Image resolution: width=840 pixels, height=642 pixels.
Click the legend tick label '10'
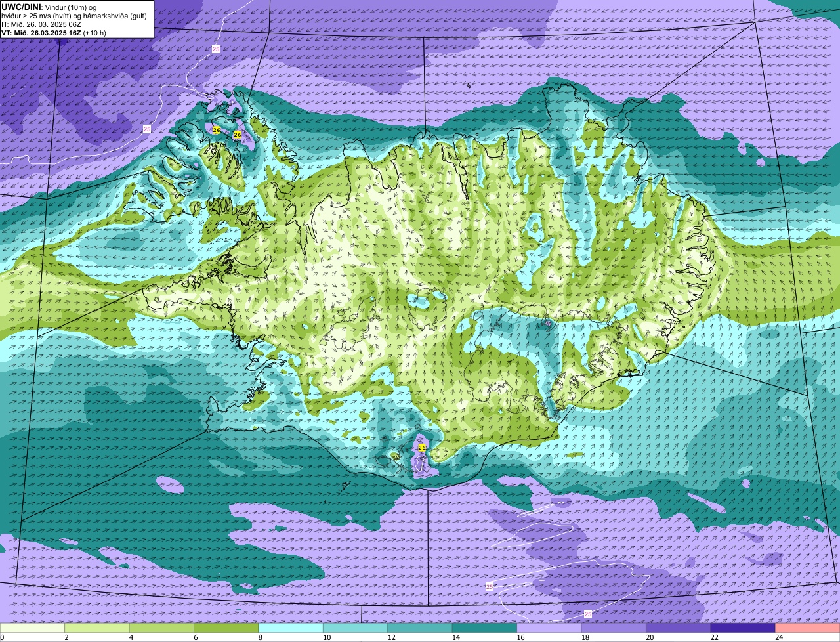tap(326, 637)
